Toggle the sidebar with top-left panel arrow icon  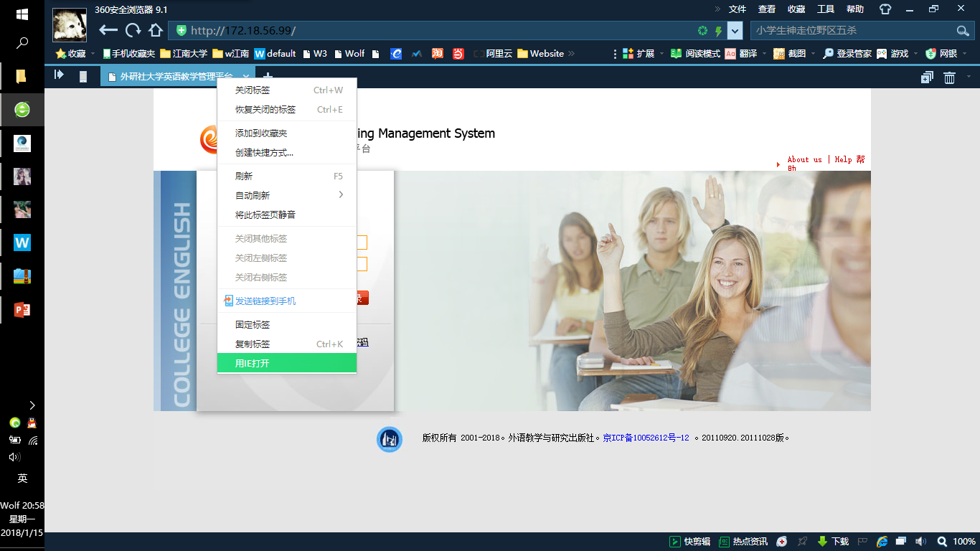pyautogui.click(x=60, y=75)
